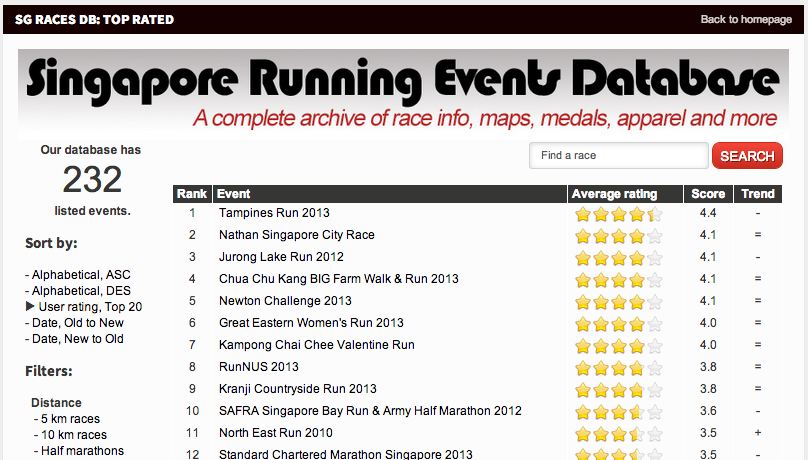The height and width of the screenshot is (460, 808).
Task: Click the star rating for RunNUS 2013
Action: [619, 368]
